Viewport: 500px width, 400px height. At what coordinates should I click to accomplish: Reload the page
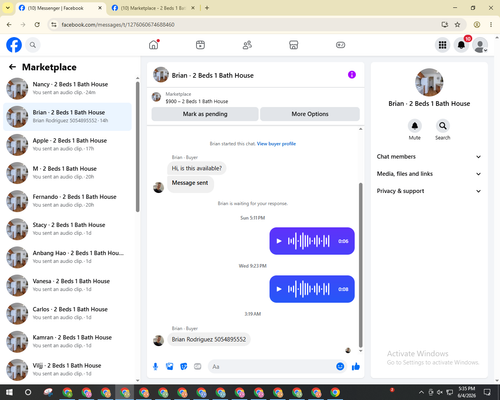pyautogui.click(x=37, y=25)
